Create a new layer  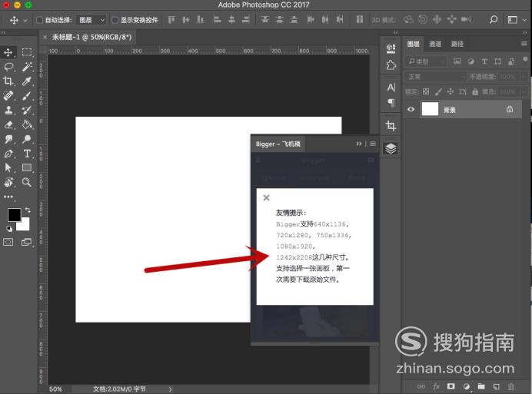pyautogui.click(x=496, y=386)
